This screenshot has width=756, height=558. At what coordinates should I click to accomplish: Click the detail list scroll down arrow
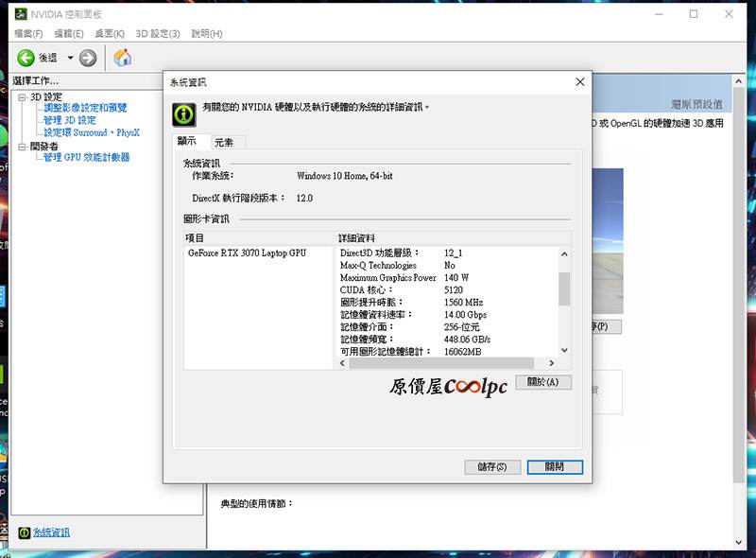(x=564, y=351)
